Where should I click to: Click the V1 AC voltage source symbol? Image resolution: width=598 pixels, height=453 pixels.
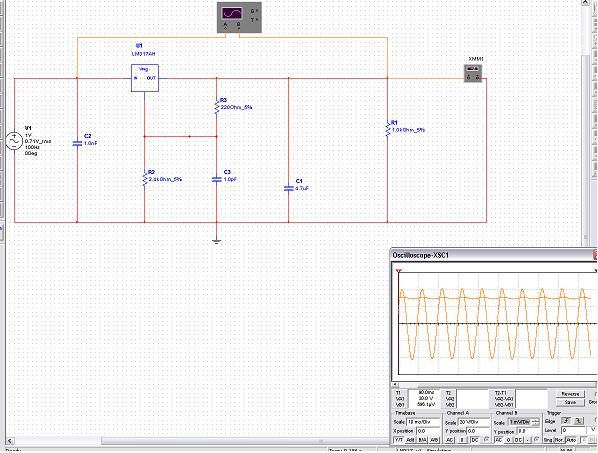(14, 141)
